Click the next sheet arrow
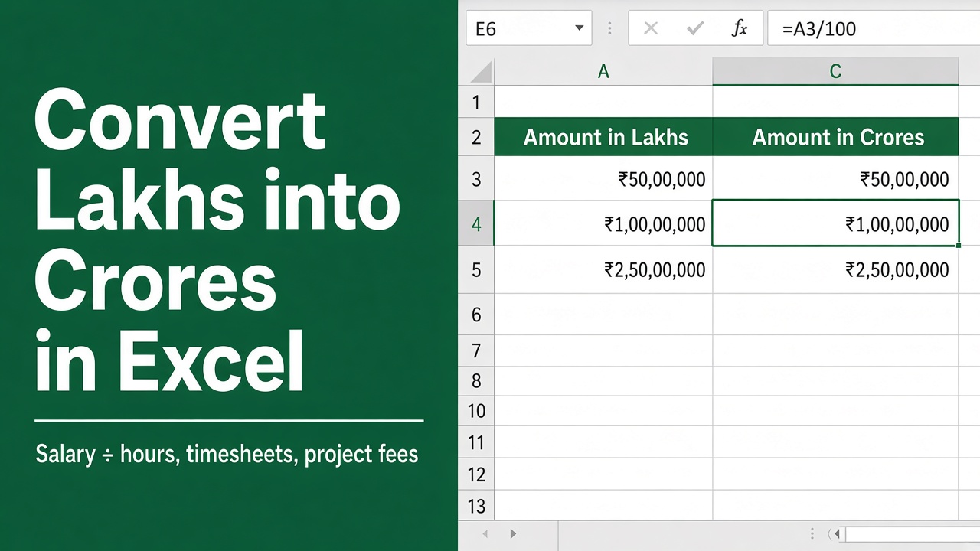980x551 pixels. coord(513,534)
